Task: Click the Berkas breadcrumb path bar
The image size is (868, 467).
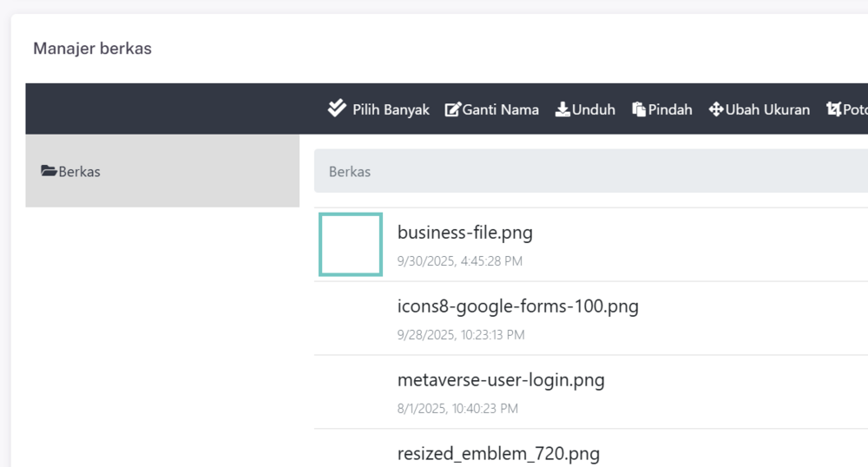Action: pyautogui.click(x=590, y=171)
